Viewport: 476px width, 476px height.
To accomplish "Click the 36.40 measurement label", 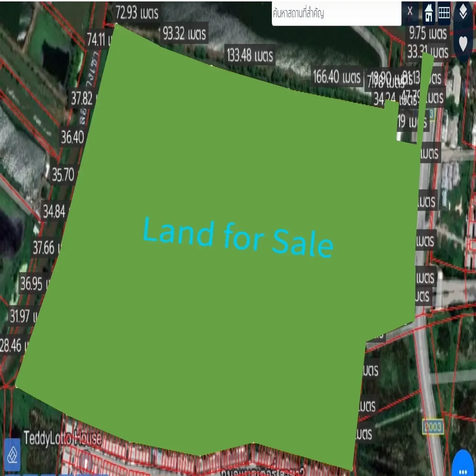I will click(x=73, y=137).
